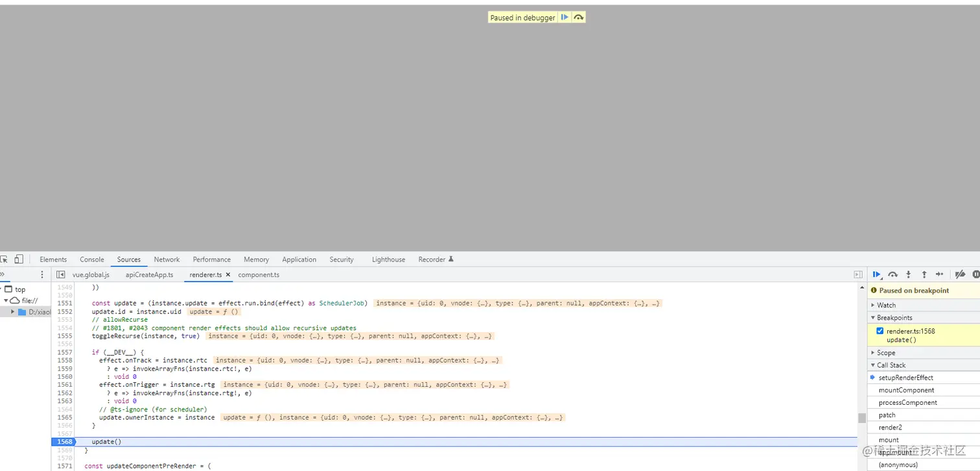The height and width of the screenshot is (471, 980).
Task: Open the navigator three-dot menu
Action: pos(43,274)
